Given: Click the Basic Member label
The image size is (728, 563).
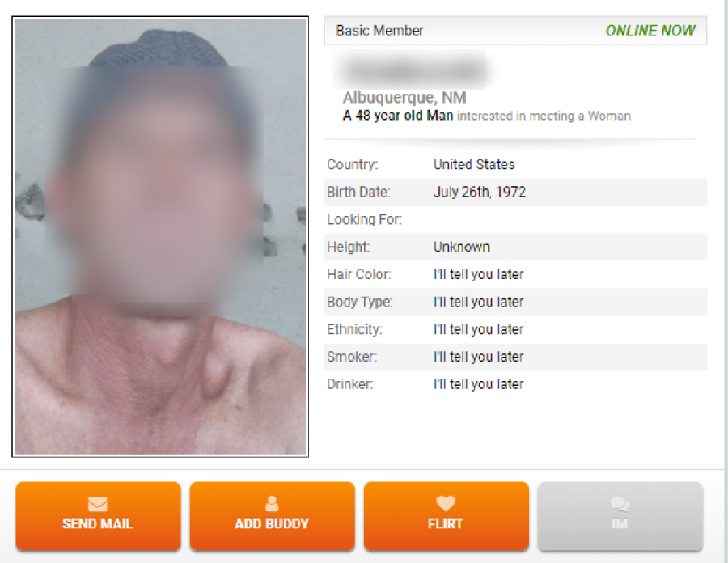Looking at the screenshot, I should pyautogui.click(x=380, y=31).
